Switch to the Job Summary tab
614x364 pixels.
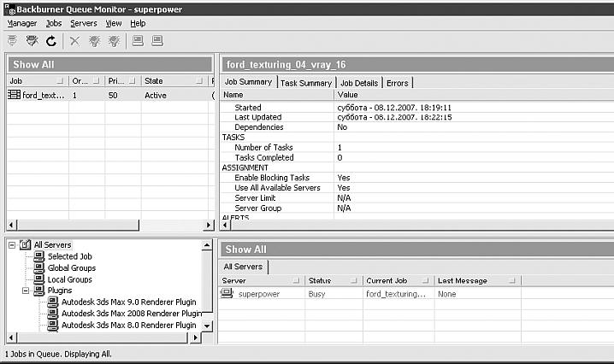click(248, 82)
